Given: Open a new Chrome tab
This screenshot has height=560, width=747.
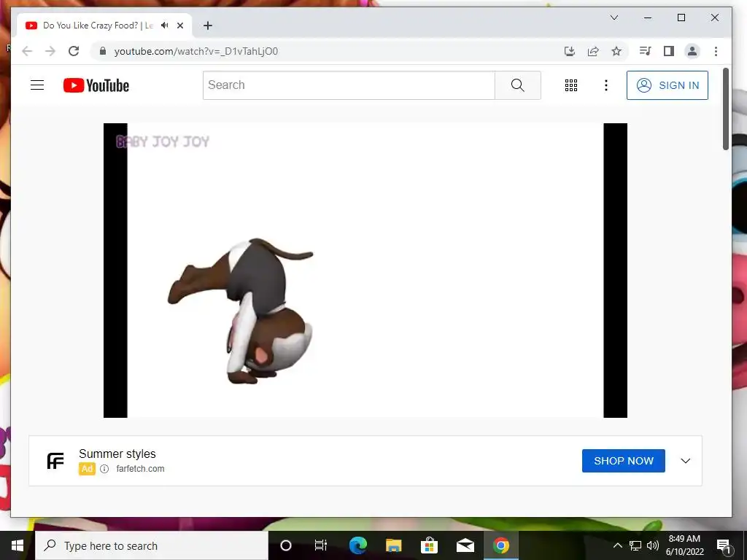Looking at the screenshot, I should (x=208, y=26).
